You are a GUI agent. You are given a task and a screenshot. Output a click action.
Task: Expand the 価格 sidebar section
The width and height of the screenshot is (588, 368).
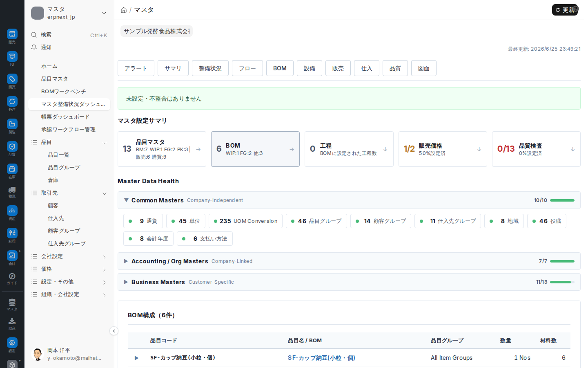tap(105, 269)
